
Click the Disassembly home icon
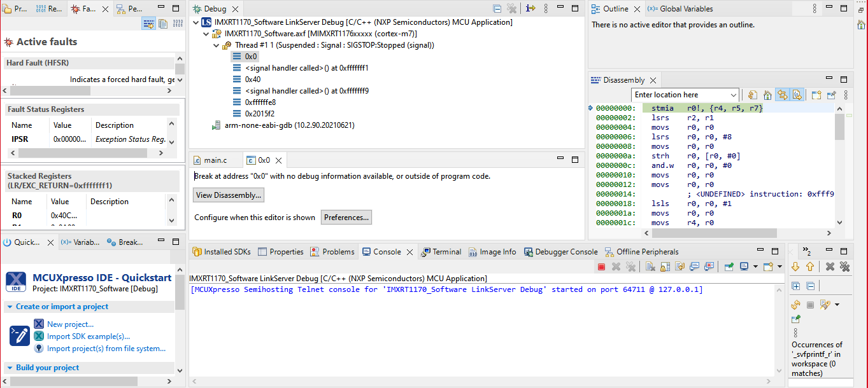767,95
